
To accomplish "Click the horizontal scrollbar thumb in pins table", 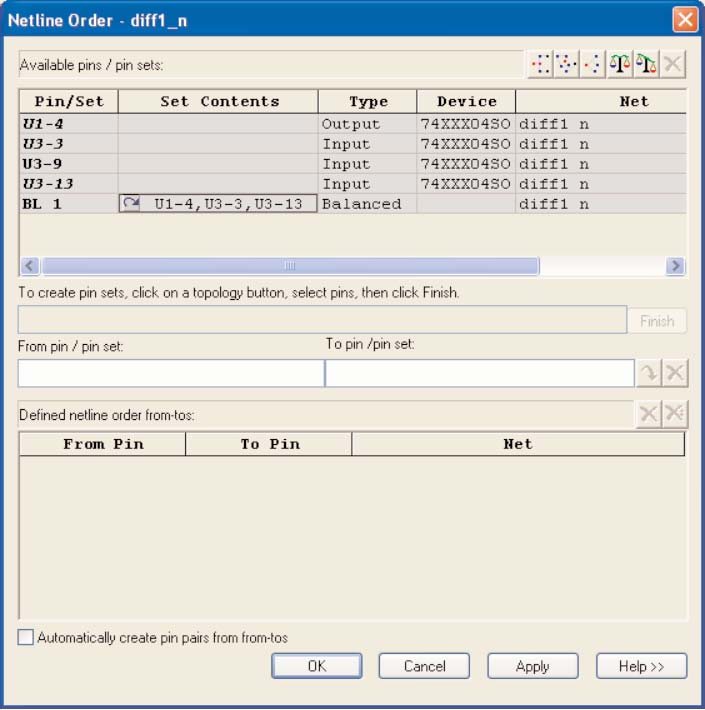I will 290,266.
